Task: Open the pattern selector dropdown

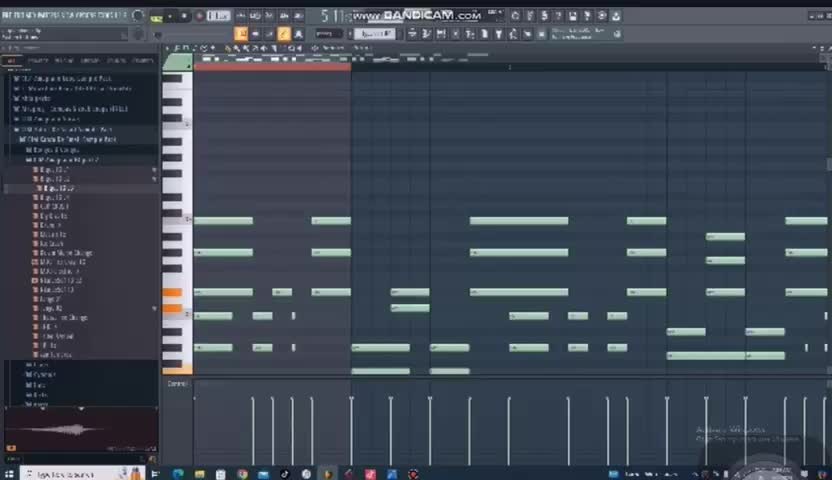Action: point(375,34)
